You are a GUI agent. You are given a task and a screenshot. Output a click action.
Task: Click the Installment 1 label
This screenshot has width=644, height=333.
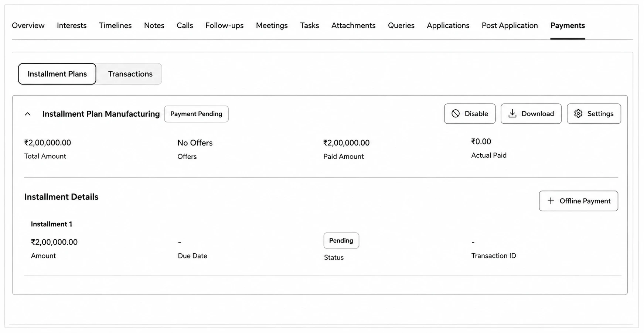coord(52,224)
